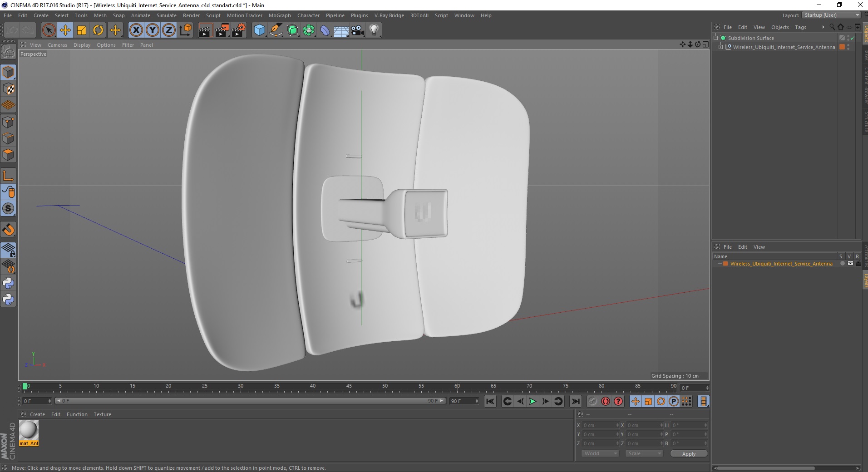Screen dimensions: 868x472
Task: Open the spline pen tool
Action: pyautogui.click(x=276, y=30)
